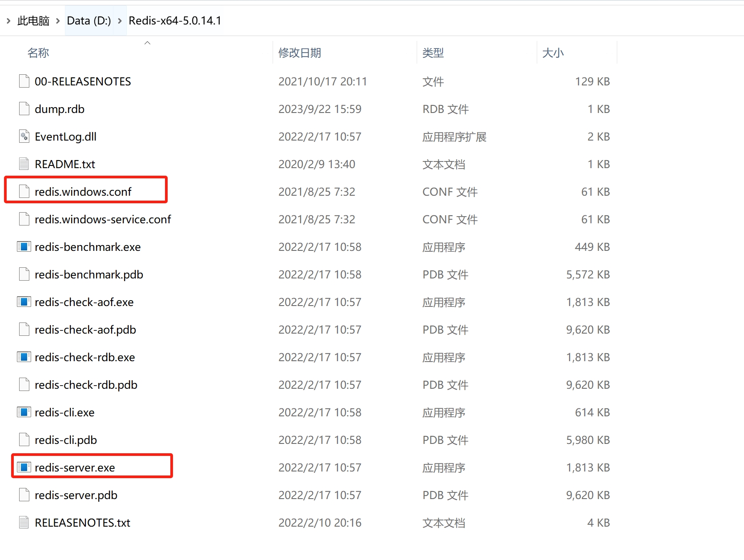744x560 pixels.
Task: Click the dump.rdb file icon
Action: [24, 109]
